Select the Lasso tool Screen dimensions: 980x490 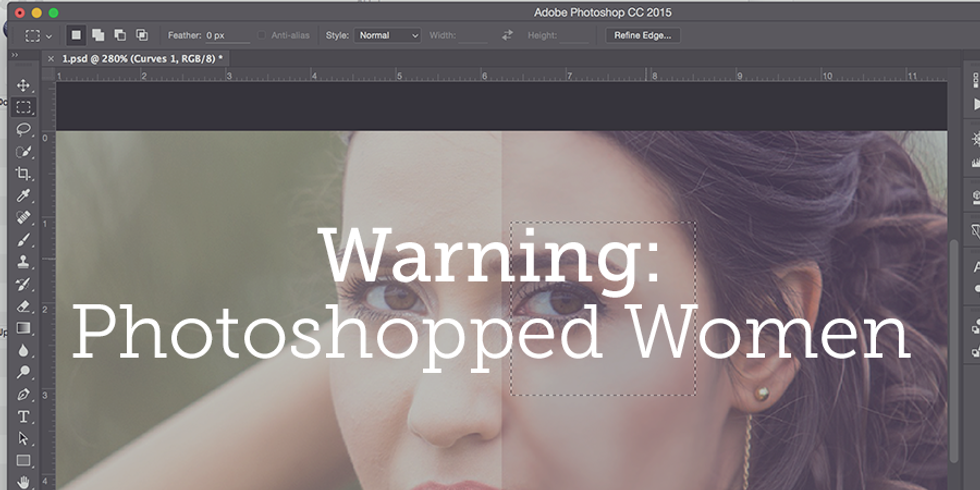[x=24, y=129]
